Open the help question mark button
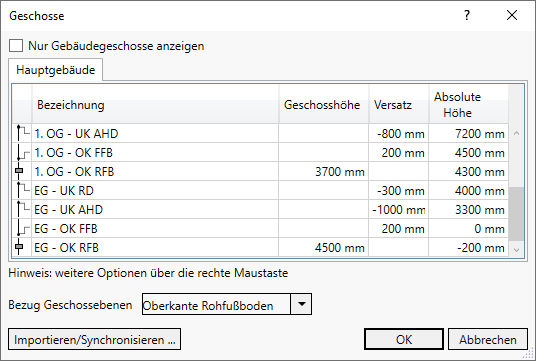Screen dimensions: 536x361 click(467, 15)
